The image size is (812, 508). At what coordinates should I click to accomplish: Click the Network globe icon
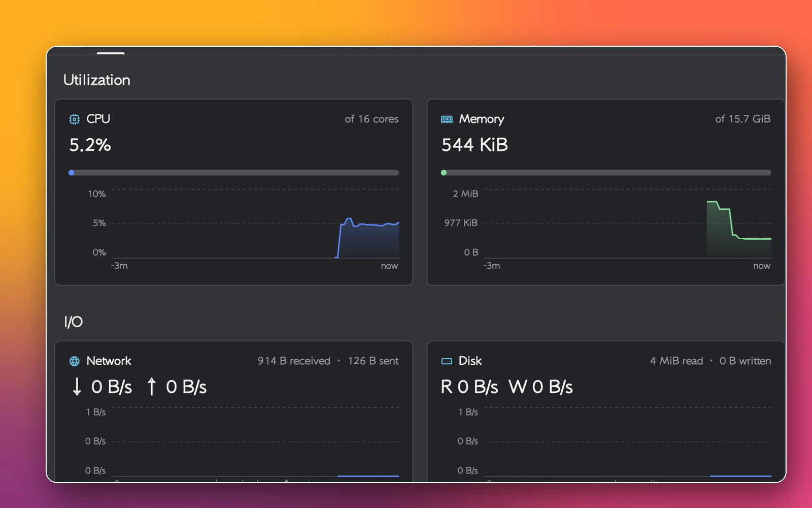75,361
